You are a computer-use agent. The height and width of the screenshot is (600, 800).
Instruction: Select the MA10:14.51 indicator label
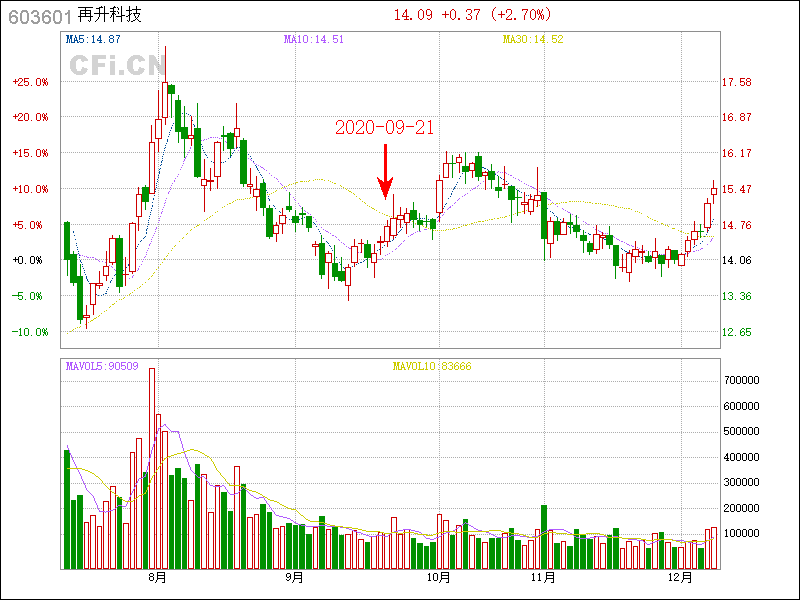pos(313,39)
